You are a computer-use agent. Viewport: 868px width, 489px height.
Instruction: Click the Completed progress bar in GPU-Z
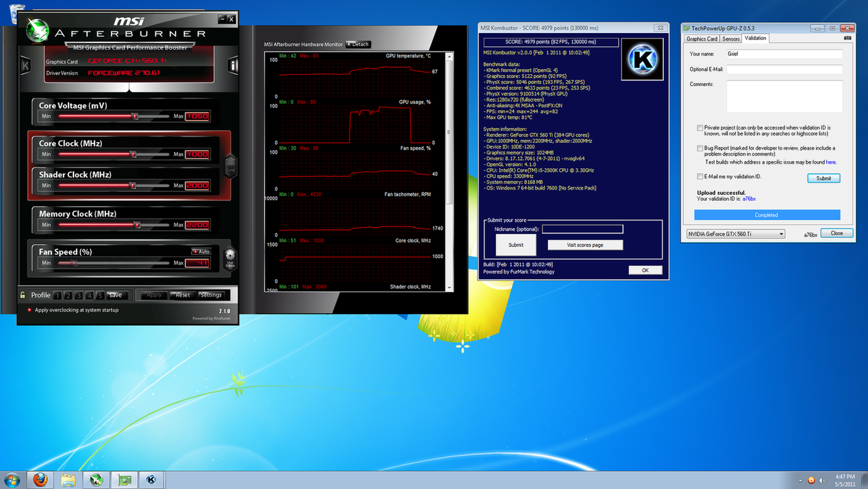766,215
